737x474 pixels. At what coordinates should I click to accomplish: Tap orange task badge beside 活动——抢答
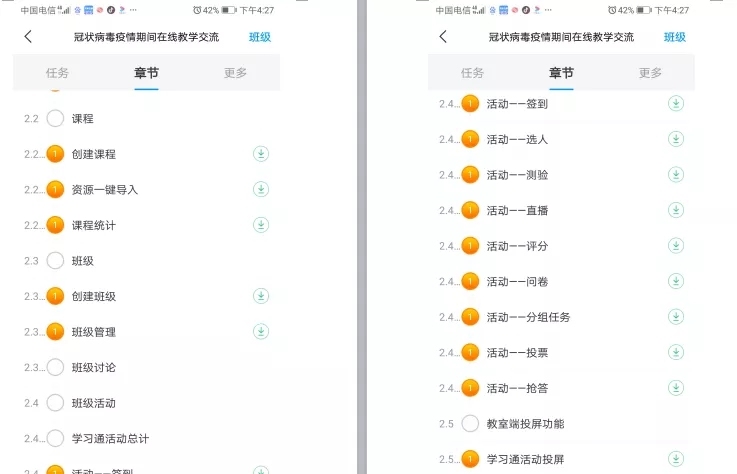tap(470, 388)
